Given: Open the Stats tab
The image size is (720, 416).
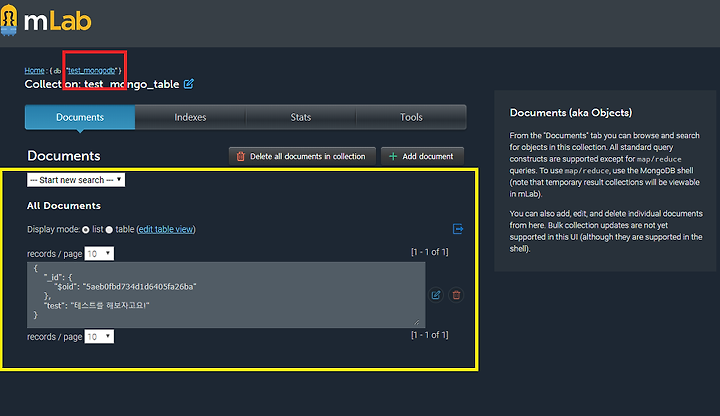Looking at the screenshot, I should (x=301, y=117).
